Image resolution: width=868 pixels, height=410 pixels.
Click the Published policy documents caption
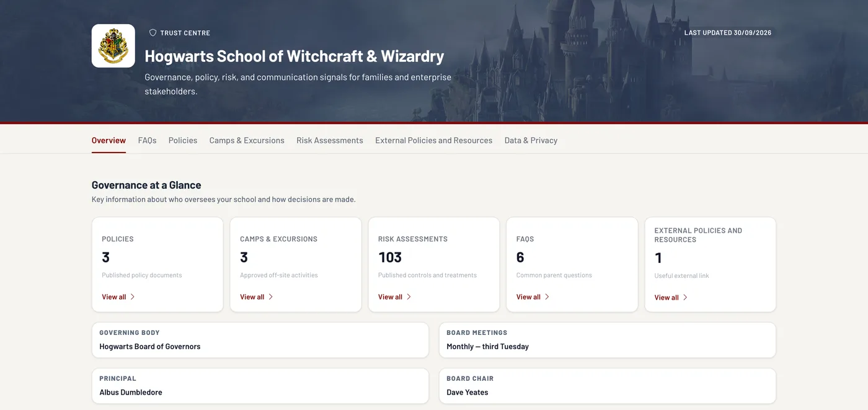click(142, 275)
